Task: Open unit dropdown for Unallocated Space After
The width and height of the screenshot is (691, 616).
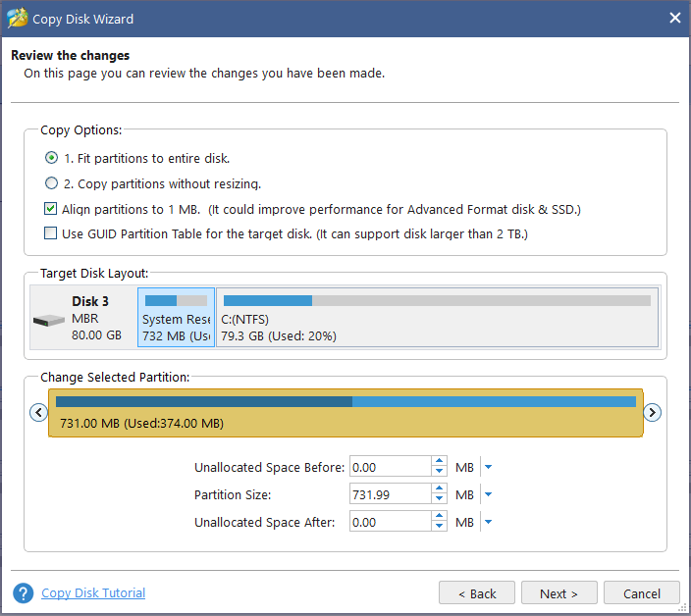Action: point(488,522)
